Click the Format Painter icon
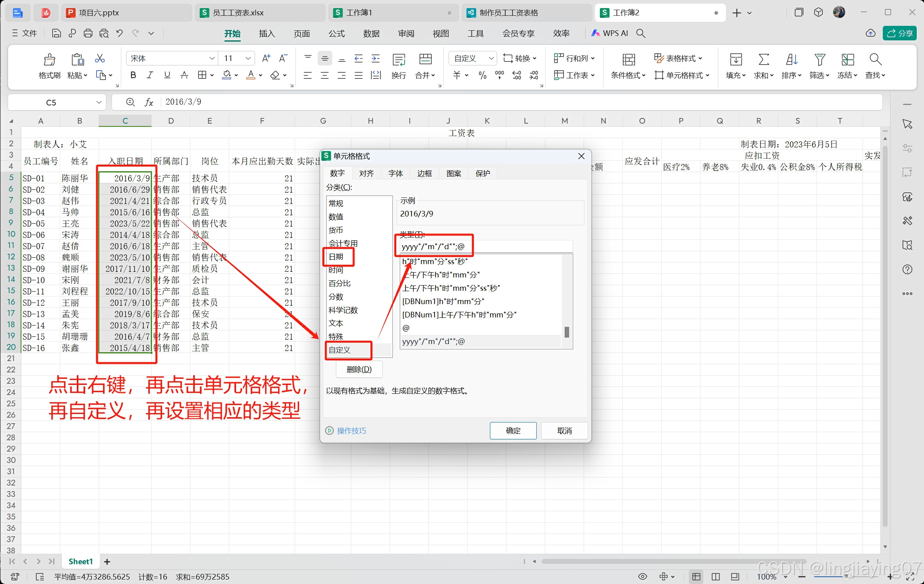 [49, 60]
